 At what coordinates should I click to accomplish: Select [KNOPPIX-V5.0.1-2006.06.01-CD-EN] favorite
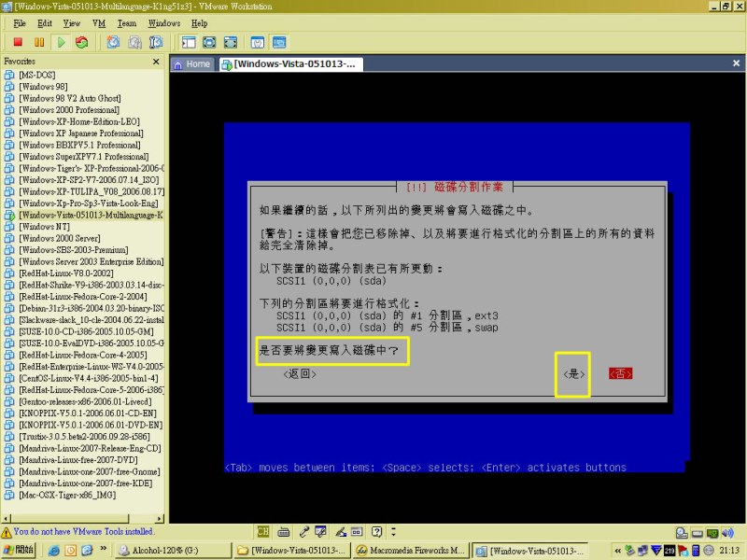click(88, 413)
